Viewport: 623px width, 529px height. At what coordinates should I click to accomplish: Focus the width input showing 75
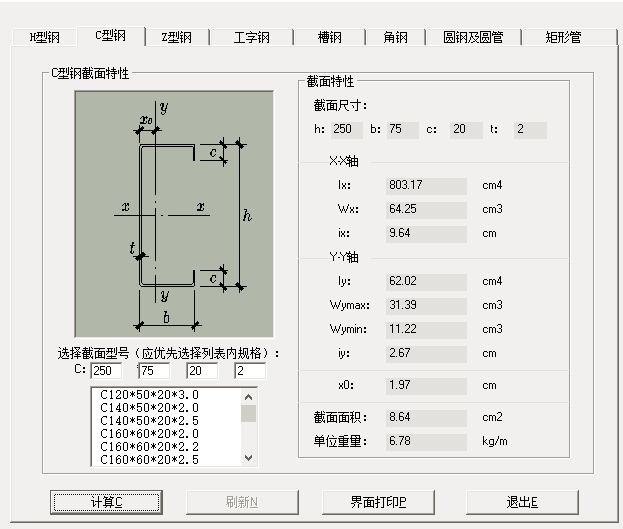point(154,370)
